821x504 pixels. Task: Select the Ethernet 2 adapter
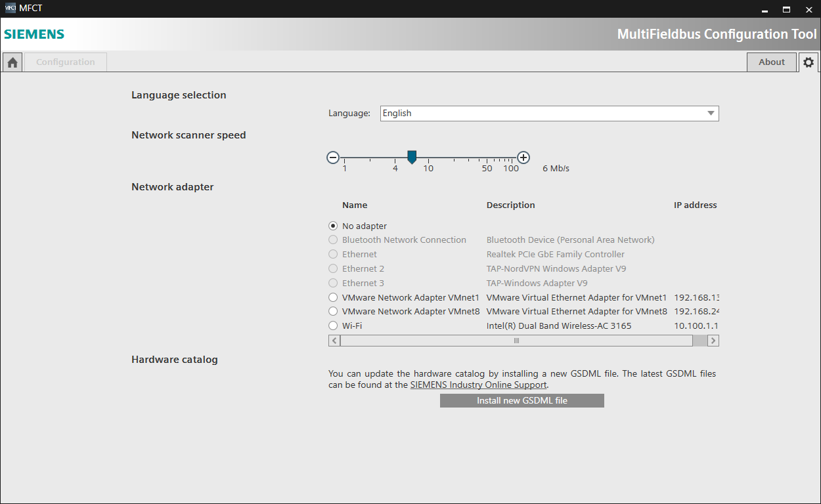[333, 269]
